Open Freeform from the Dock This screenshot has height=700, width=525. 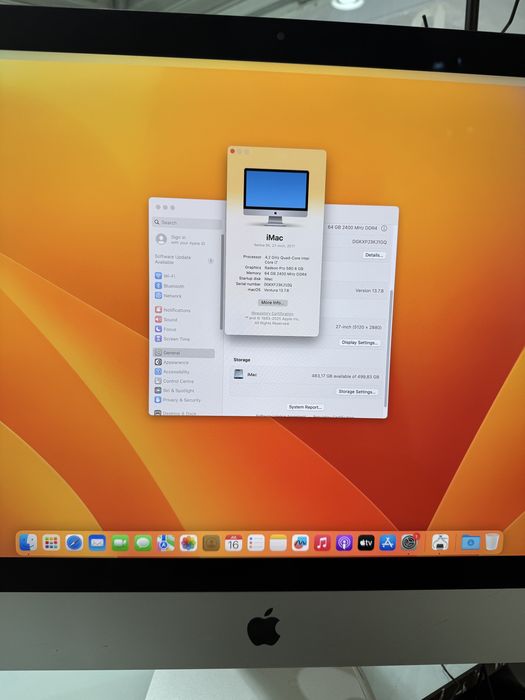(300, 543)
